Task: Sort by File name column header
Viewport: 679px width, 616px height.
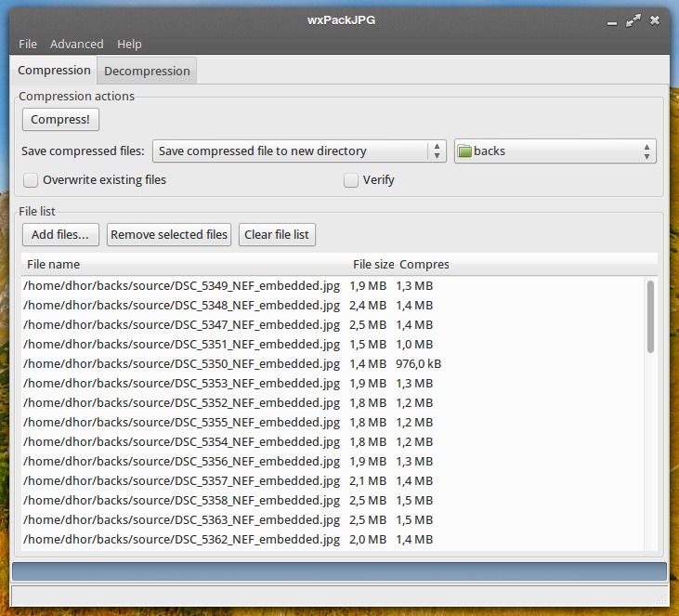Action: click(186, 264)
